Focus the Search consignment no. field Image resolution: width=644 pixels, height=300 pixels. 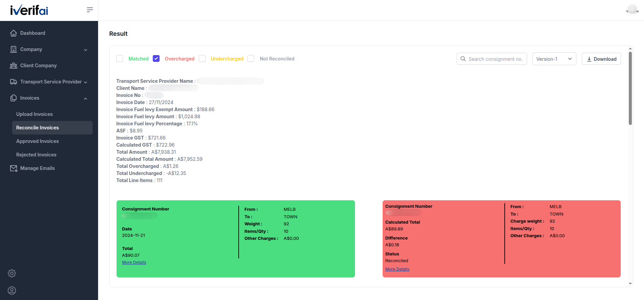coord(492,59)
